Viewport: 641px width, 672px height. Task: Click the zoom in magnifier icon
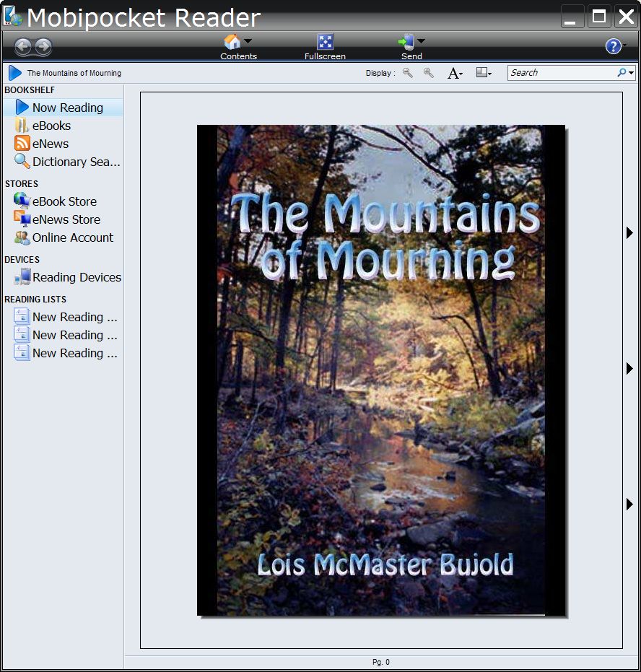[x=429, y=73]
